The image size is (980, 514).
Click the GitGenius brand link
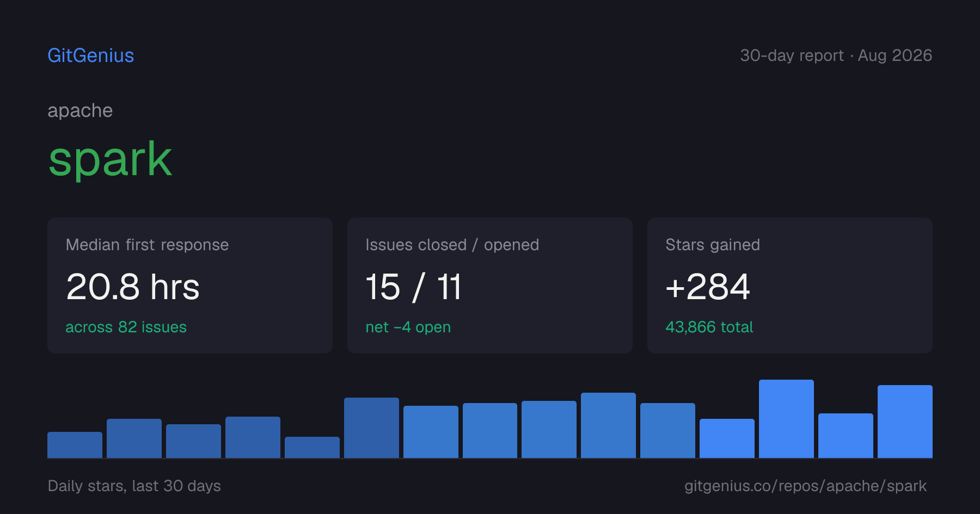[x=91, y=55]
